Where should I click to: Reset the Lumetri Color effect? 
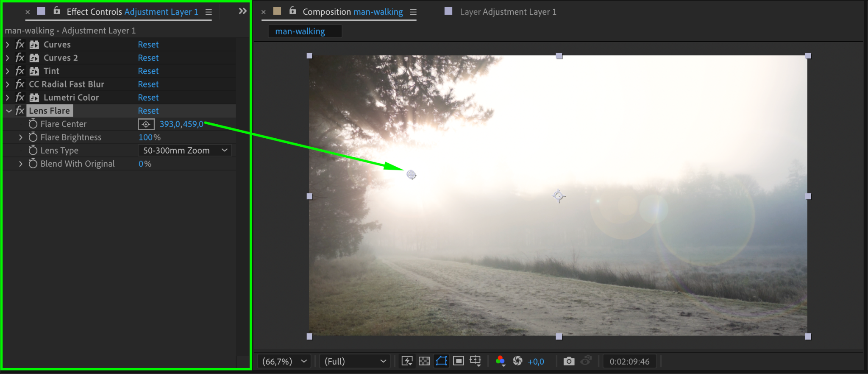(148, 98)
